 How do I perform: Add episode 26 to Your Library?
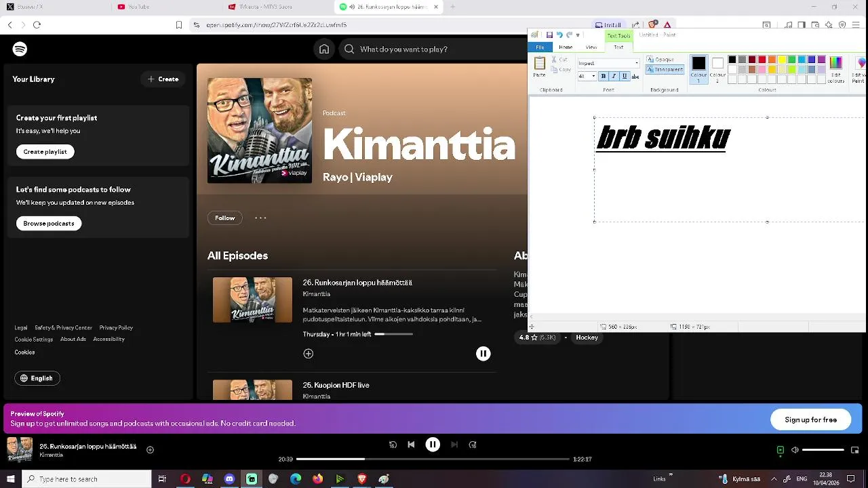click(309, 354)
